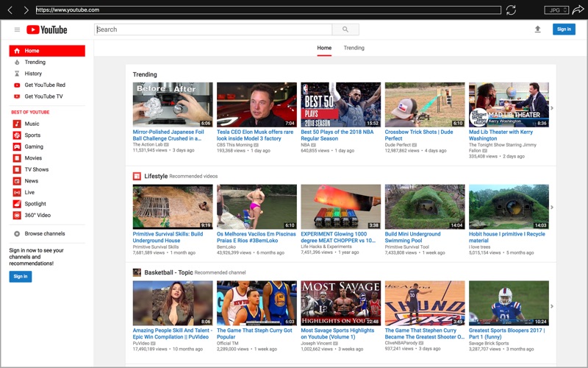
Task: Select Gaming in Best of YouTube
Action: click(x=34, y=146)
